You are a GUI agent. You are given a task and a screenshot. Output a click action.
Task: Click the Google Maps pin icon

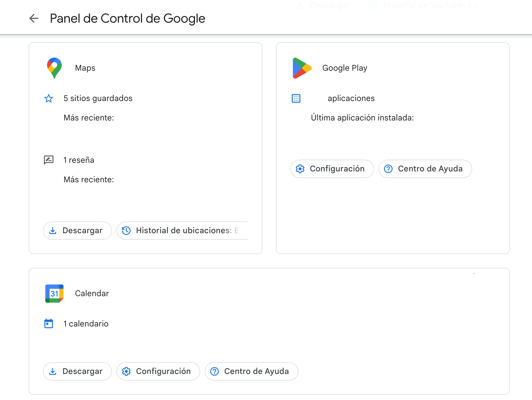pos(54,68)
